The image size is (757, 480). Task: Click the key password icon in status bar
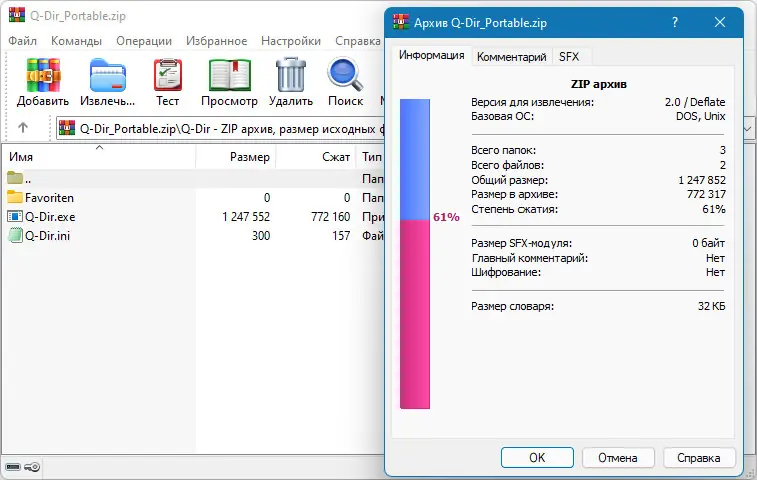(x=32, y=467)
